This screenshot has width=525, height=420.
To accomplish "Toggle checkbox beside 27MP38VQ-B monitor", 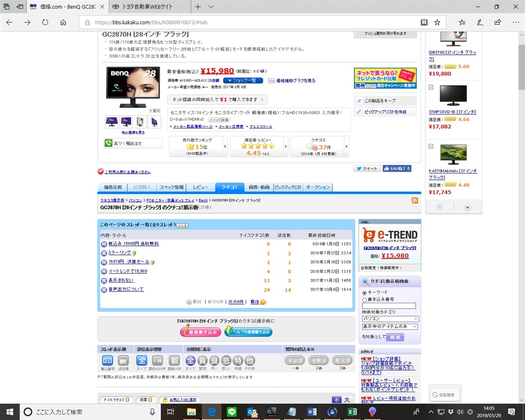I will [431, 87].
